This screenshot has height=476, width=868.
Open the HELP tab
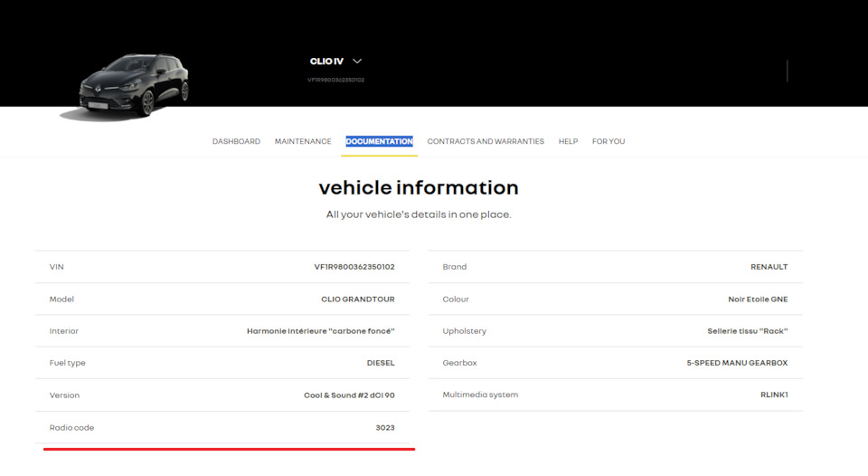pos(568,141)
